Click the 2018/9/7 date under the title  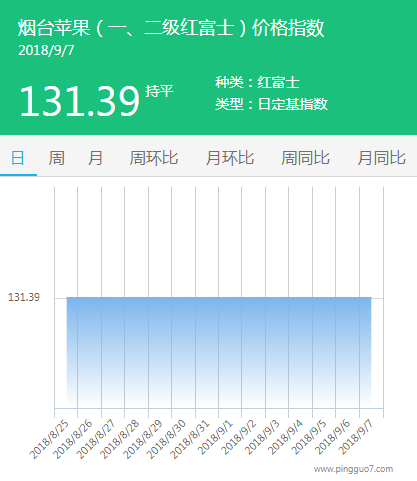[x=46, y=50]
